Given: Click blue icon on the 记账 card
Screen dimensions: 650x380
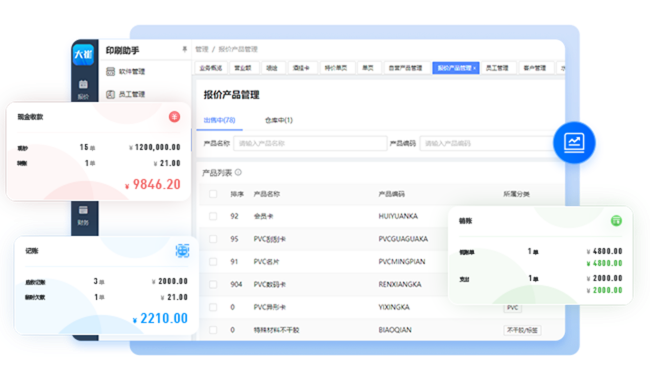Looking at the screenshot, I should (182, 251).
